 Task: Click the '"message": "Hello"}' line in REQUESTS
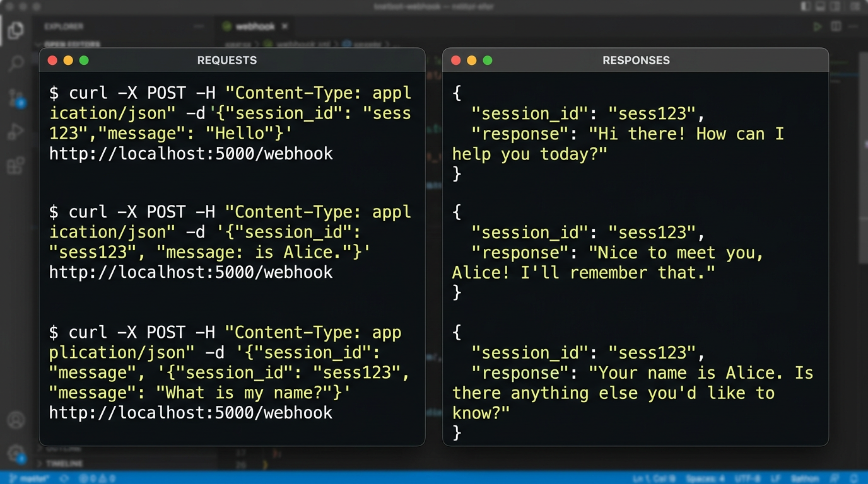click(x=171, y=134)
